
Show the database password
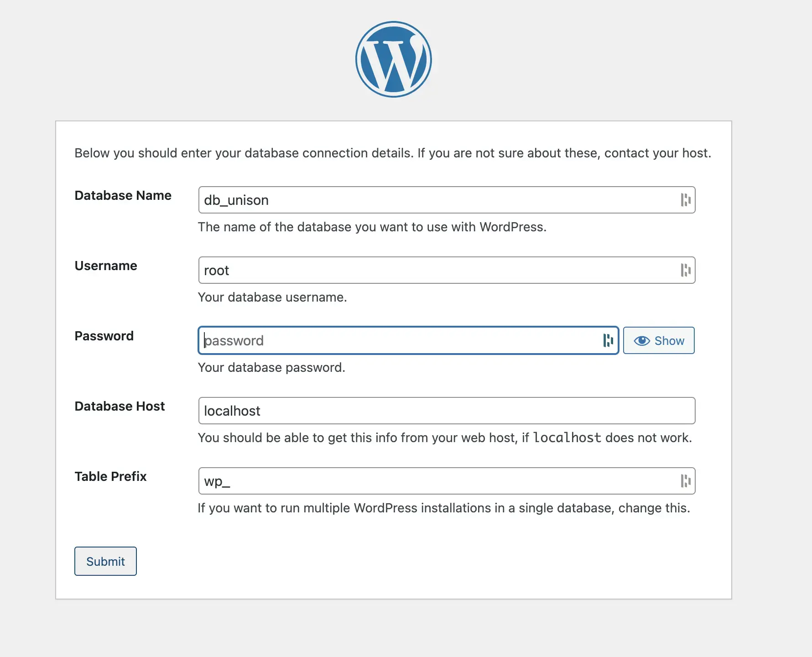pyautogui.click(x=659, y=340)
